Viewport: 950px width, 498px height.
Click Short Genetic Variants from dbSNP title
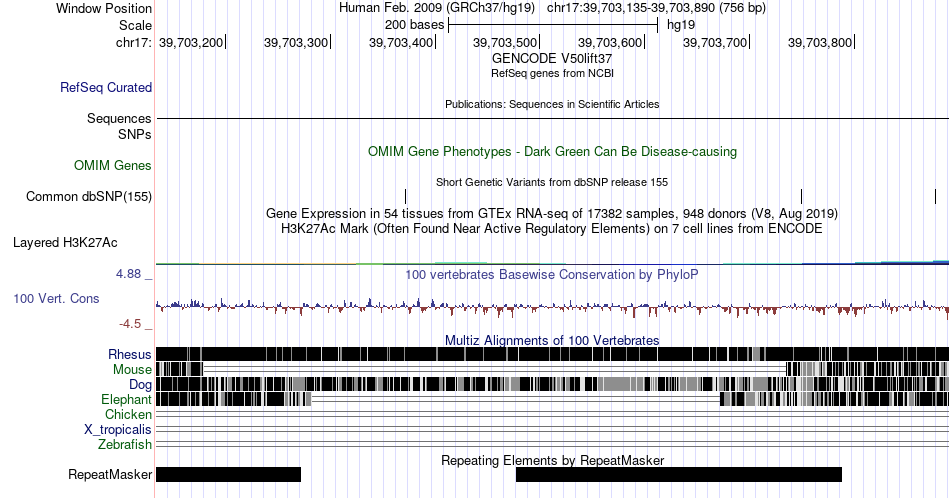tap(552, 182)
